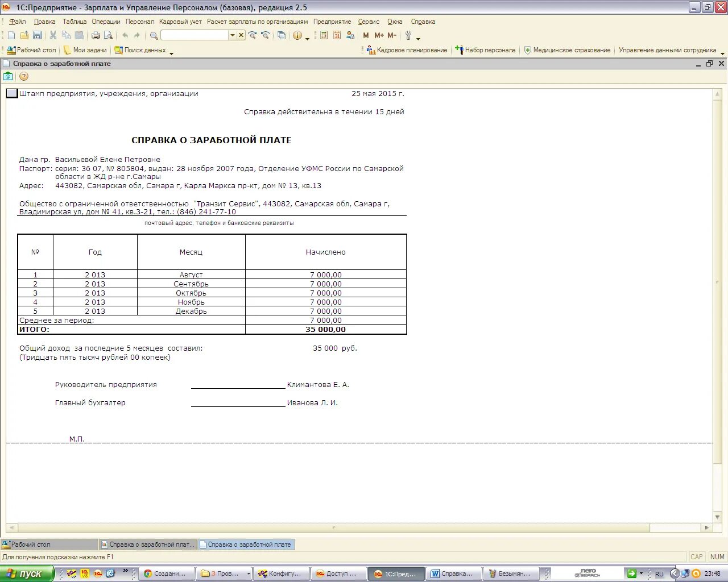Click the Cut scissors icon

(x=53, y=35)
